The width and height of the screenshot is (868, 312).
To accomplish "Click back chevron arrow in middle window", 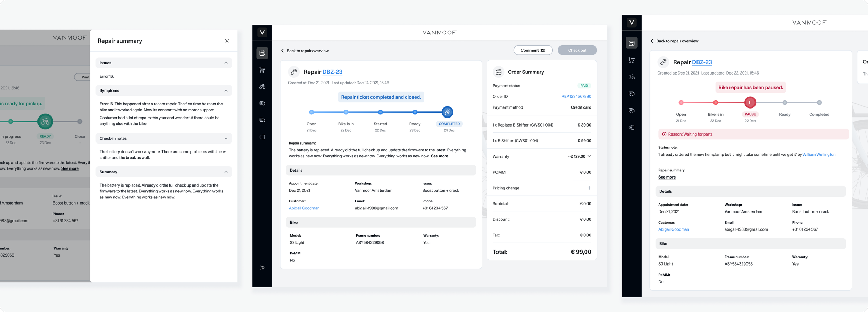I will click(x=282, y=51).
